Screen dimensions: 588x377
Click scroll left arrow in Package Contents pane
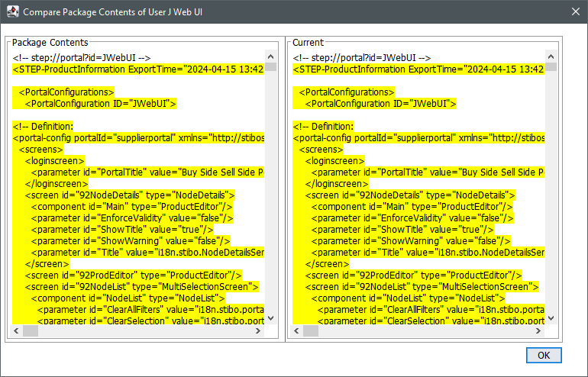pos(18,331)
